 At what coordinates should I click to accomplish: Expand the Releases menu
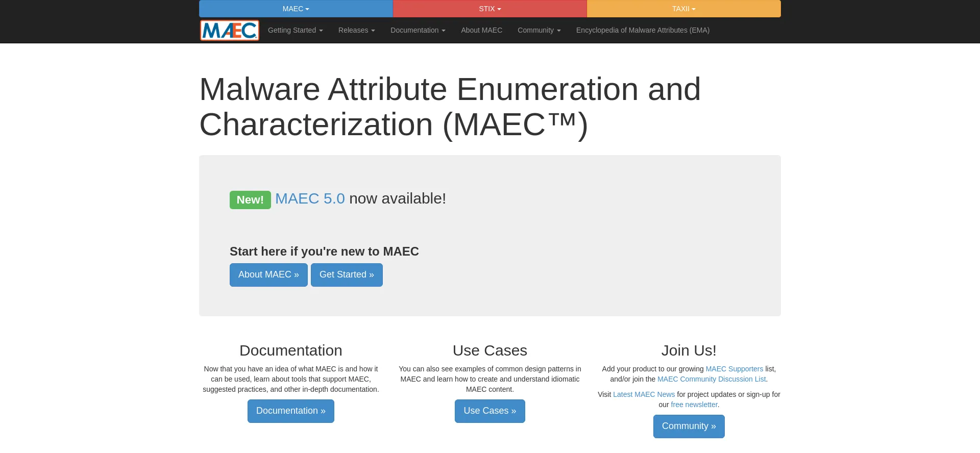pyautogui.click(x=357, y=30)
